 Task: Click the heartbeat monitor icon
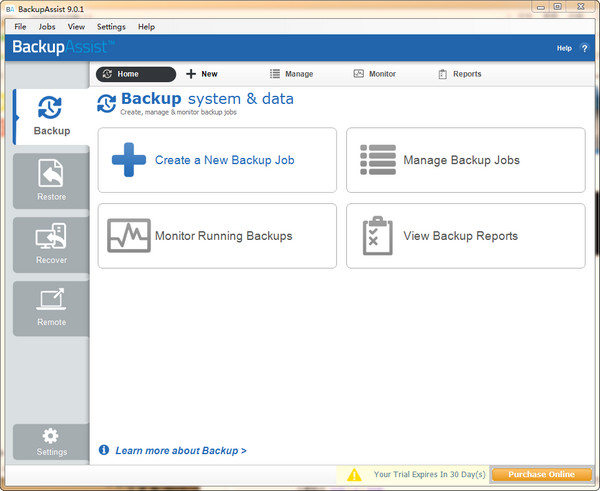pos(129,235)
